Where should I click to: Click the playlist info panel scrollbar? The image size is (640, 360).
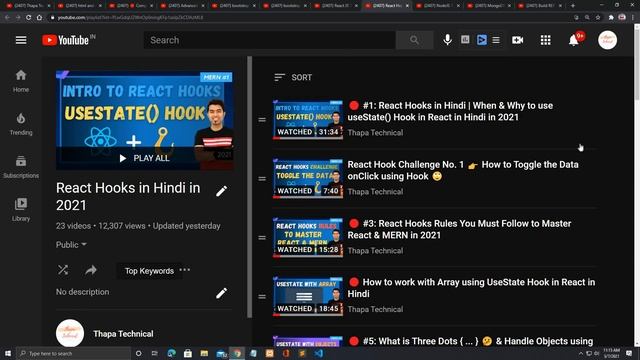pyautogui.click(x=249, y=187)
